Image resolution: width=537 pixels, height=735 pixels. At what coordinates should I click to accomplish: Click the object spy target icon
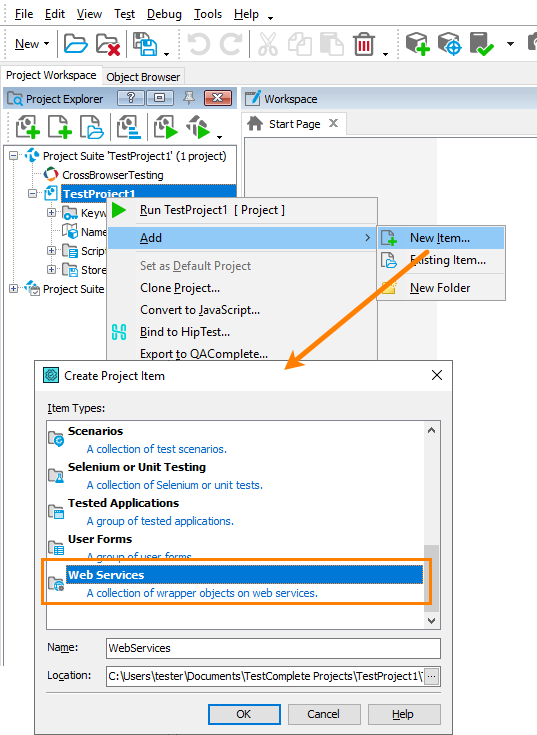pyautogui.click(x=450, y=44)
